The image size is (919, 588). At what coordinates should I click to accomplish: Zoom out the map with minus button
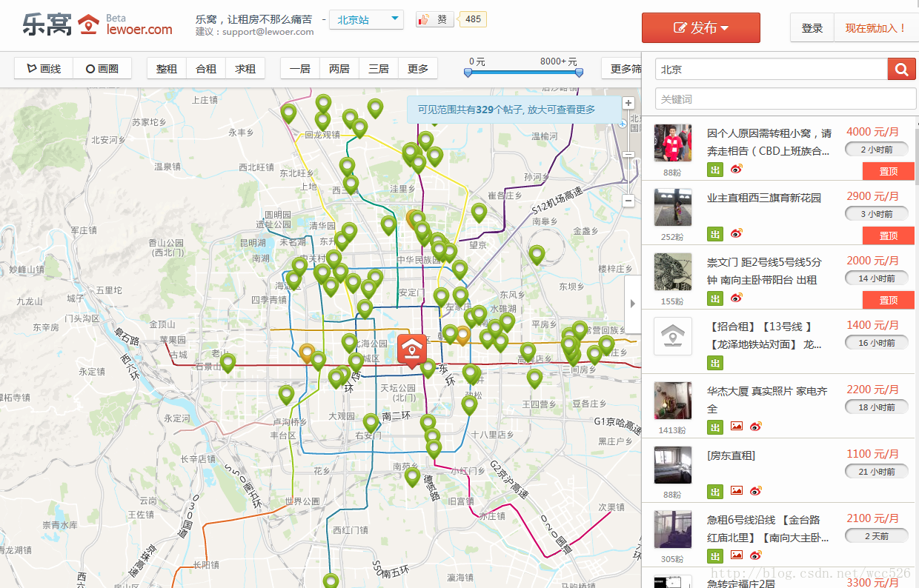(628, 201)
